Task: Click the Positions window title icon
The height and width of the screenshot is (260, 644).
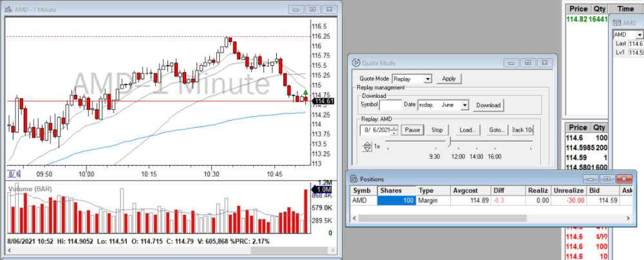Action: click(x=354, y=179)
